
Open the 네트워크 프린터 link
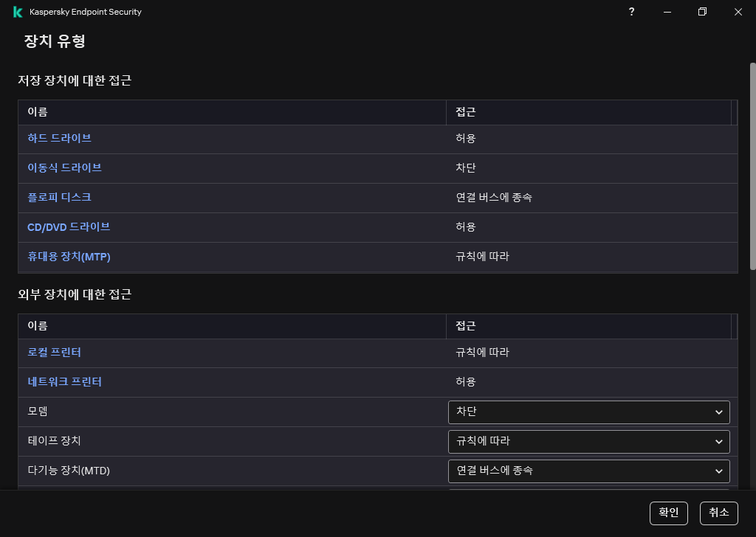click(x=64, y=382)
